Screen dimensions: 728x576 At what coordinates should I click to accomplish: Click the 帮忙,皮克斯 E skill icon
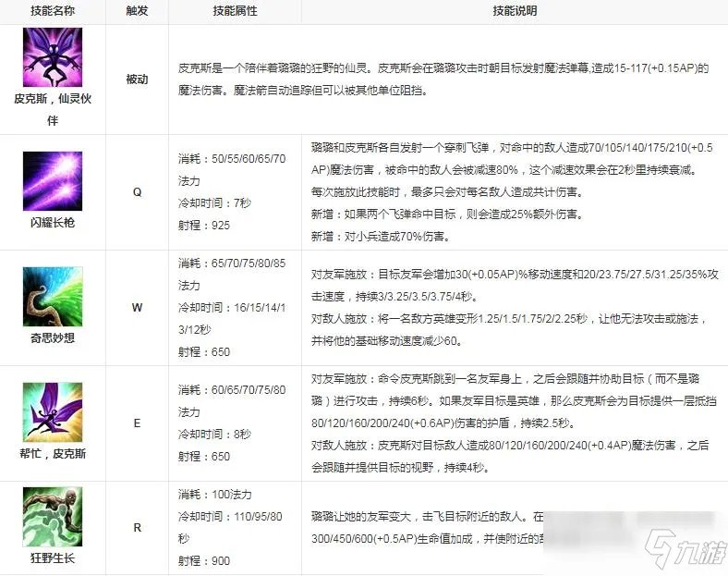pos(53,412)
